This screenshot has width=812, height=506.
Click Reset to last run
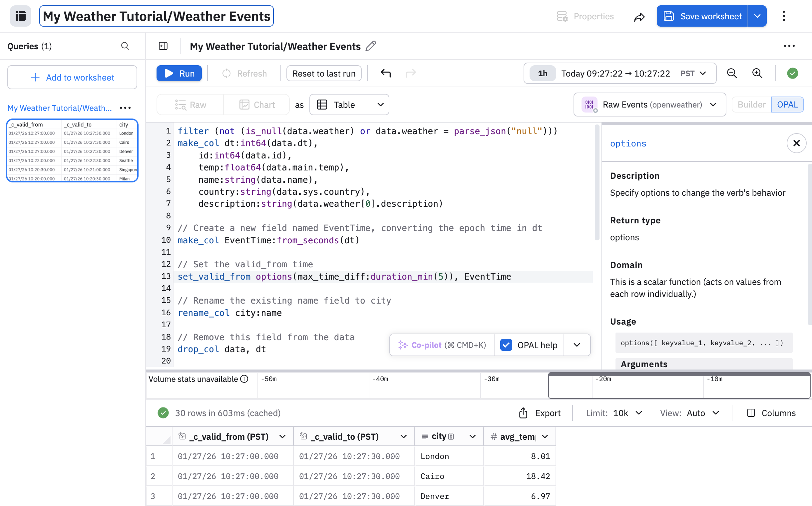(323, 73)
